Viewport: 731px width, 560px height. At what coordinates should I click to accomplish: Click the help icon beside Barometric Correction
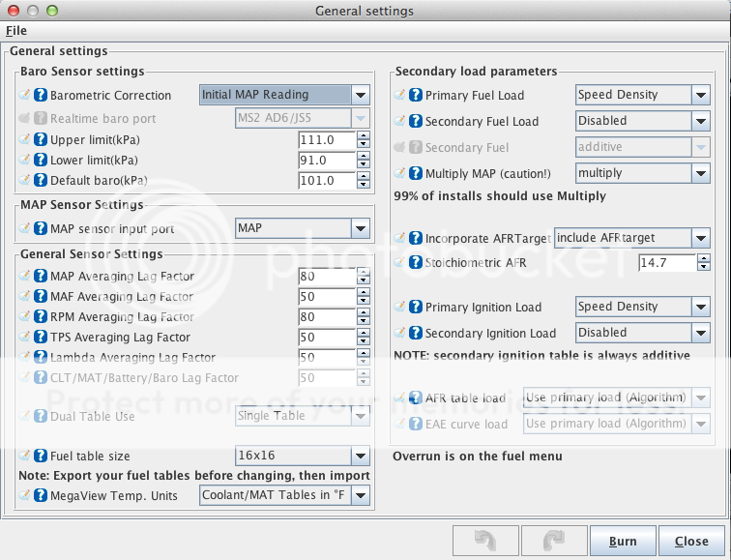(x=41, y=96)
